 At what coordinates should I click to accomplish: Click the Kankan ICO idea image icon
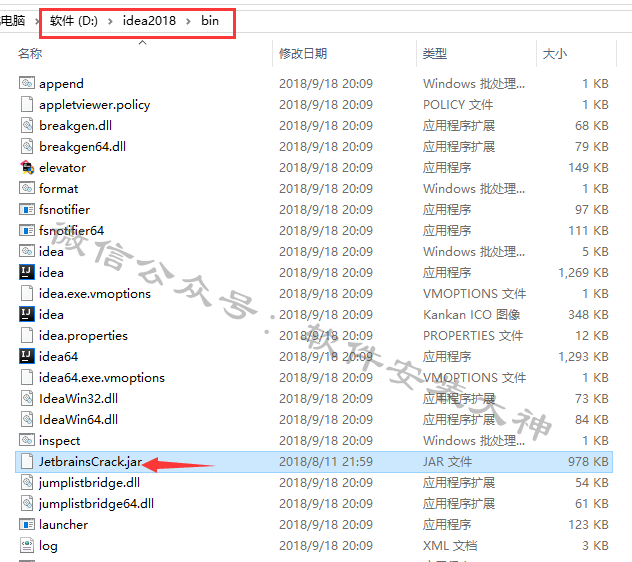pos(27,314)
